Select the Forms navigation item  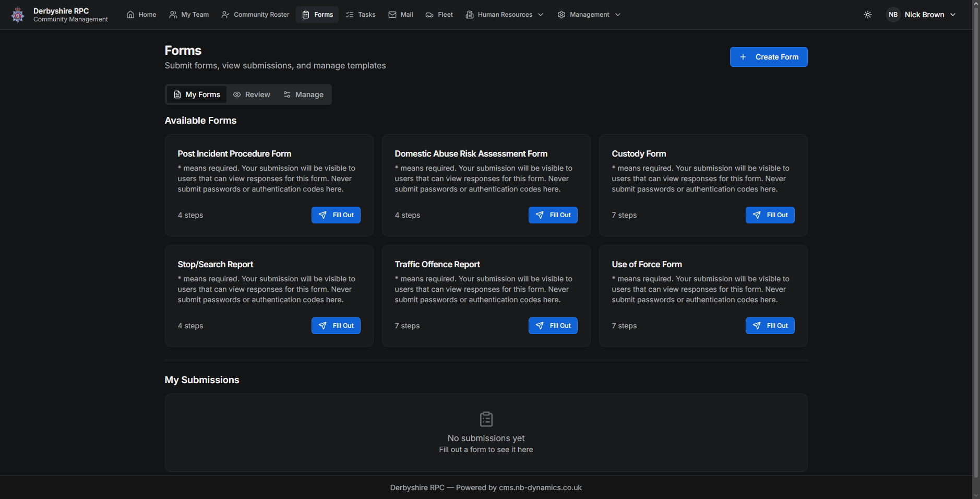pos(317,15)
